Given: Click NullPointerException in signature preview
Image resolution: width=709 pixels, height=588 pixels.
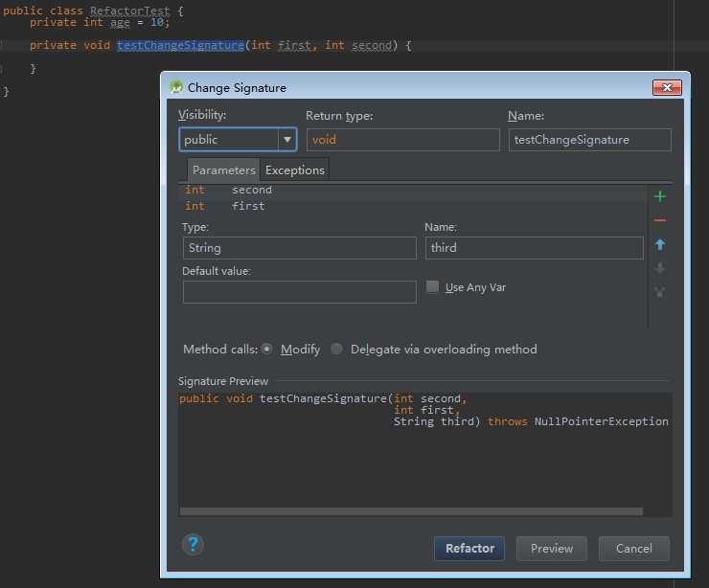Looking at the screenshot, I should click(x=601, y=421).
